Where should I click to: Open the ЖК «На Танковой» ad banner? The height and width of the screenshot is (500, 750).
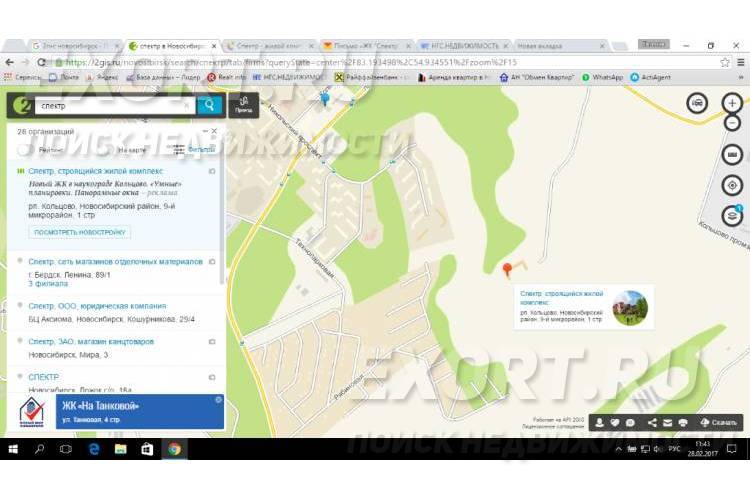coord(140,411)
